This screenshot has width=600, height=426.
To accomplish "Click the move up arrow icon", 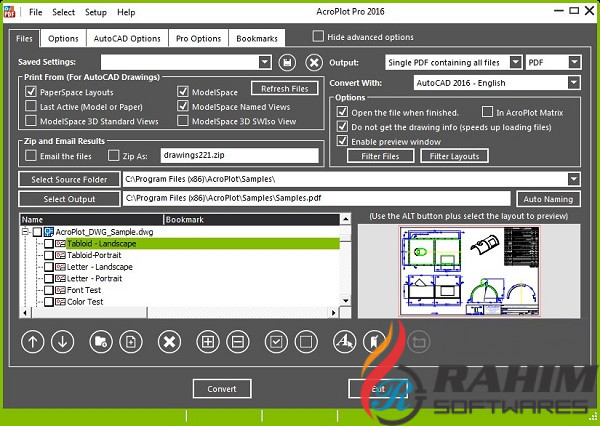I will pos(33,342).
